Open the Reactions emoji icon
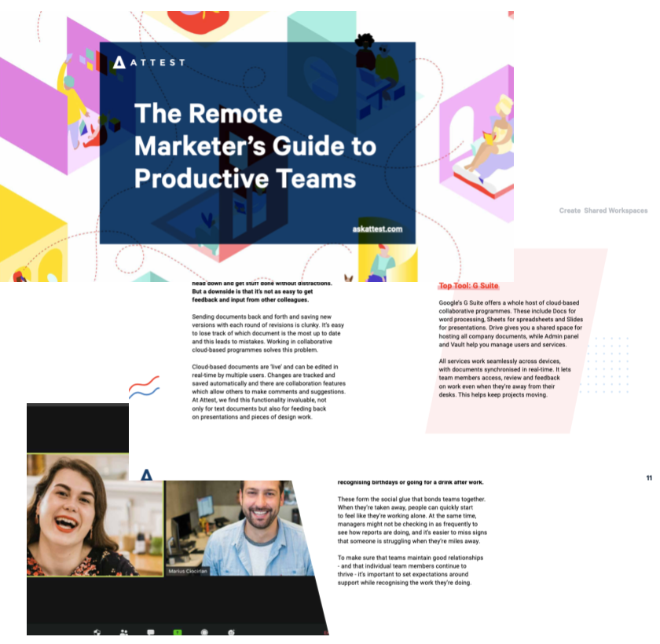The width and height of the screenshot is (660, 644). pos(231,631)
